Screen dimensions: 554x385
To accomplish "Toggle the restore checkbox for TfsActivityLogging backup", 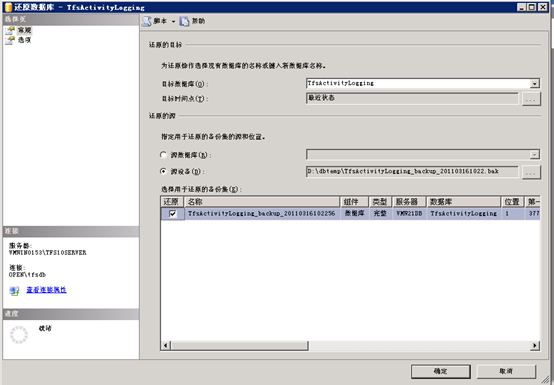I will 173,214.
